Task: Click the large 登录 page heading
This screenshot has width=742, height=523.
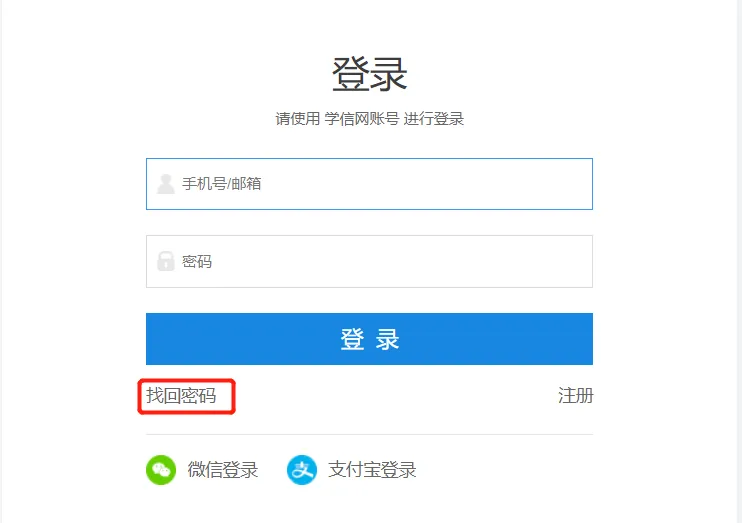Action: pos(369,74)
